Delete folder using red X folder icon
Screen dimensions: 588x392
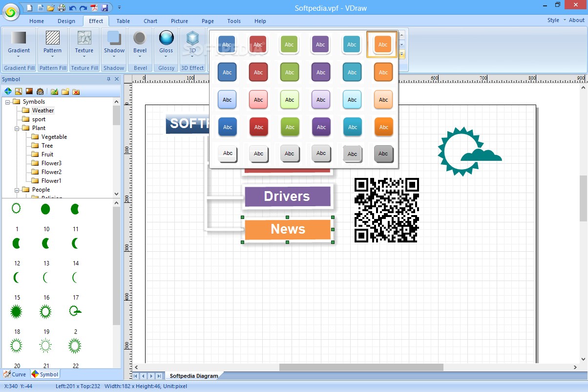[76, 91]
